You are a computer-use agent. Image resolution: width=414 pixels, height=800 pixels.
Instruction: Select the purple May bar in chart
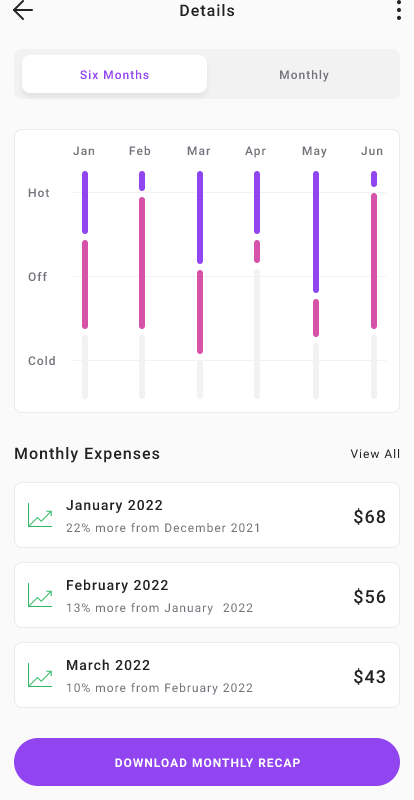click(x=316, y=232)
